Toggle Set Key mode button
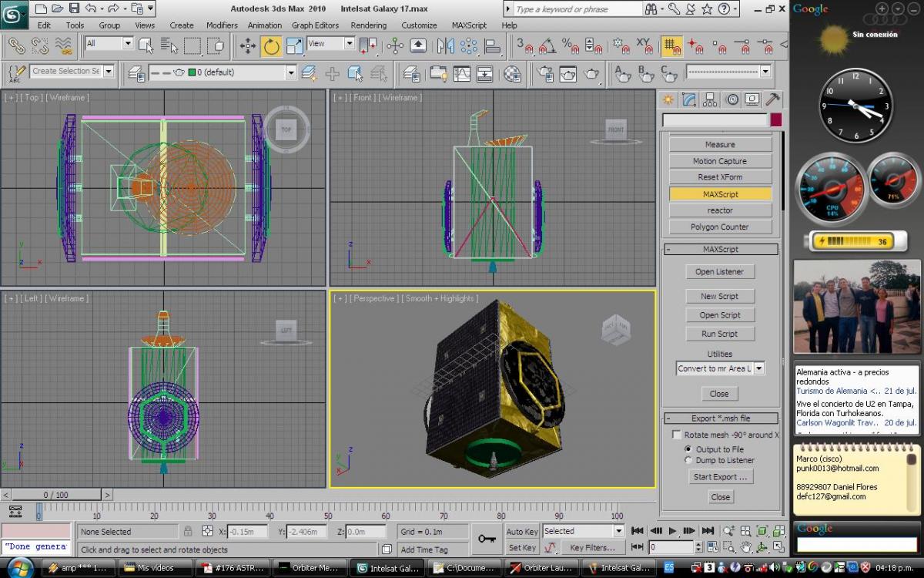 click(x=522, y=547)
